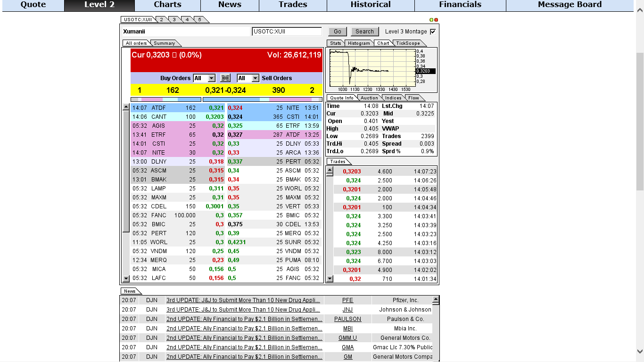644x362 pixels.
Task: Click the chain link icon between order filters
Action: pos(225,78)
